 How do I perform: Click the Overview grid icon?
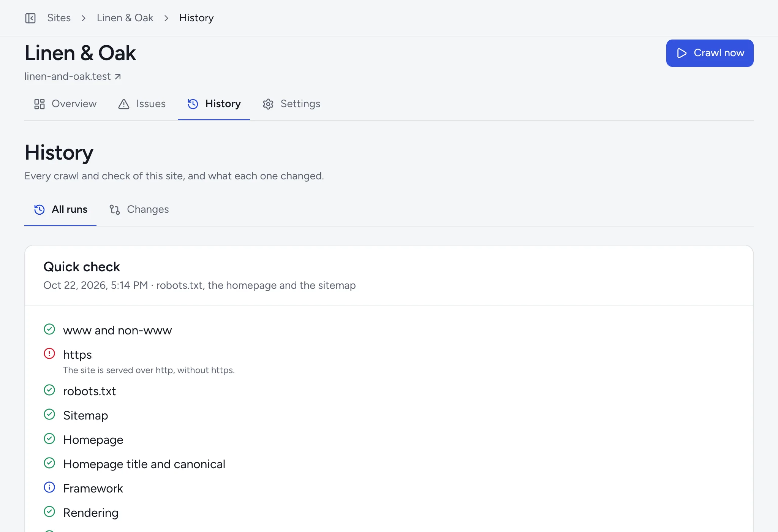[x=40, y=104]
